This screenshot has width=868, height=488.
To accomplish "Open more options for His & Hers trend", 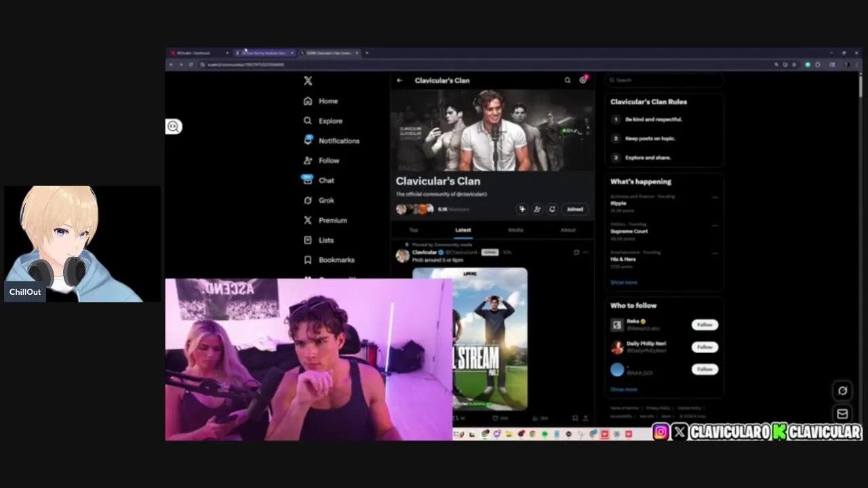I will click(x=715, y=253).
